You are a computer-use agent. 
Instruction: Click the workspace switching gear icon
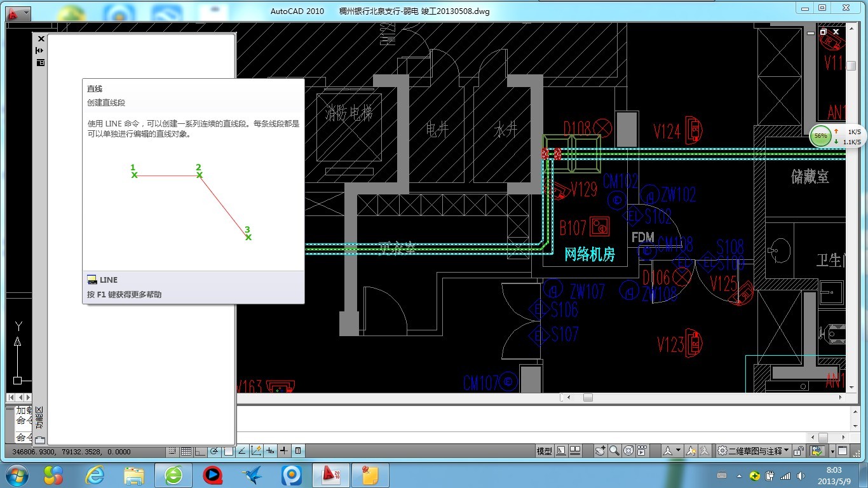tap(722, 451)
